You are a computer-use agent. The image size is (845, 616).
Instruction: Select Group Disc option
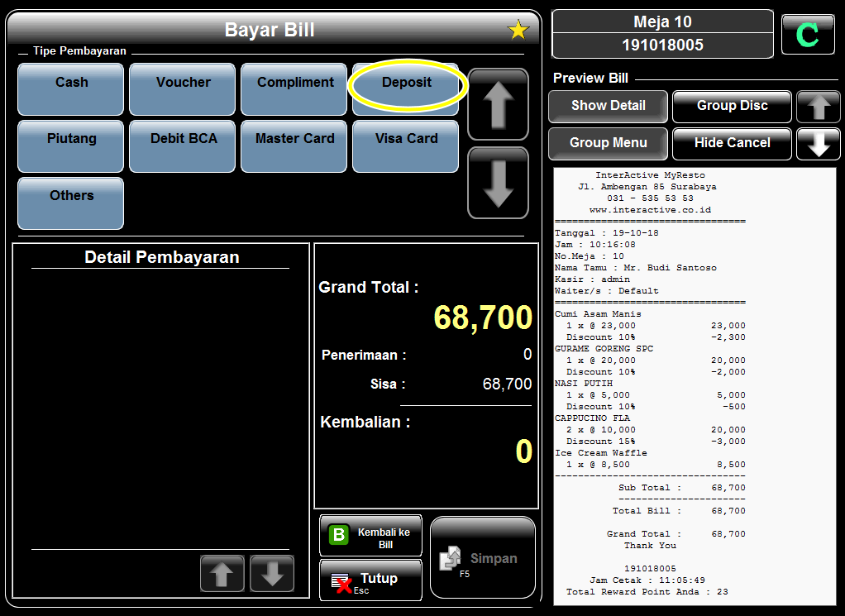(x=732, y=106)
